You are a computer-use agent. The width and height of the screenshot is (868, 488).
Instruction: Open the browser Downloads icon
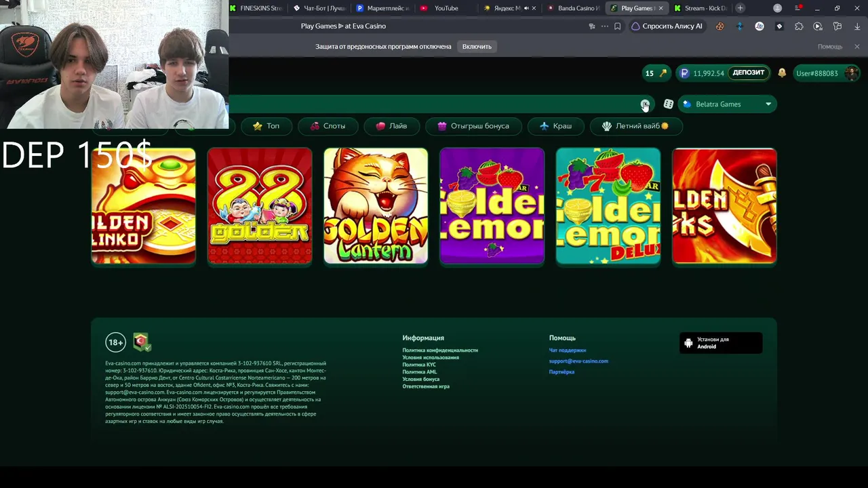[857, 26]
